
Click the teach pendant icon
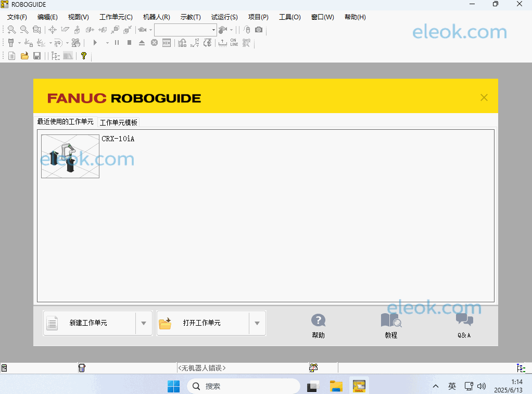click(11, 43)
